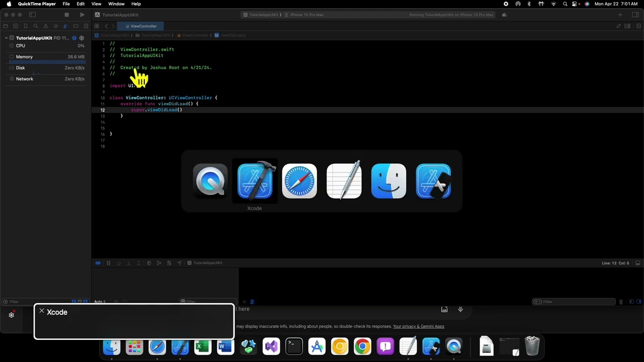Select Xcode in the app switcher
Viewport: 644px width, 362px height.
point(255,180)
